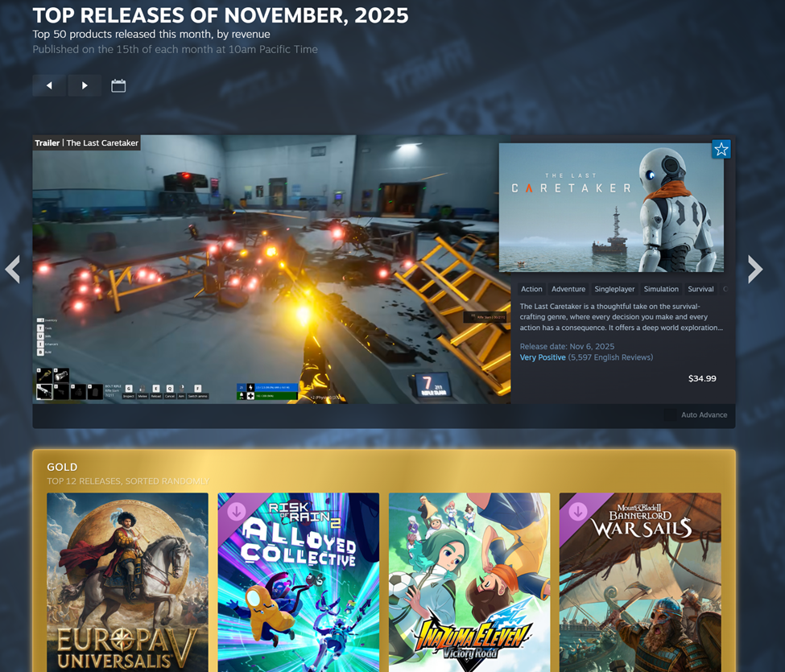This screenshot has width=785, height=672.
Task: Show the previous featured game in carousel
Action: click(x=13, y=269)
